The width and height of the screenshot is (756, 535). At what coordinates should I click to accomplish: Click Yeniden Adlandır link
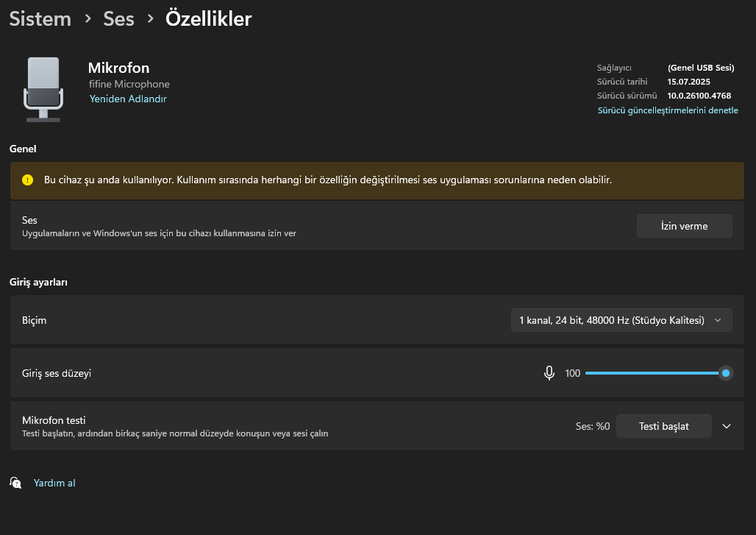[x=128, y=99]
